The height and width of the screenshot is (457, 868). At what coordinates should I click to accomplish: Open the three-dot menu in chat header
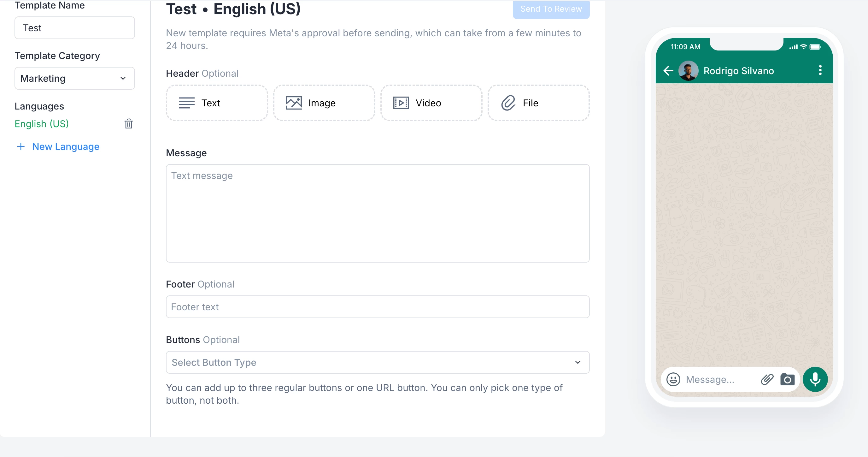tap(820, 70)
